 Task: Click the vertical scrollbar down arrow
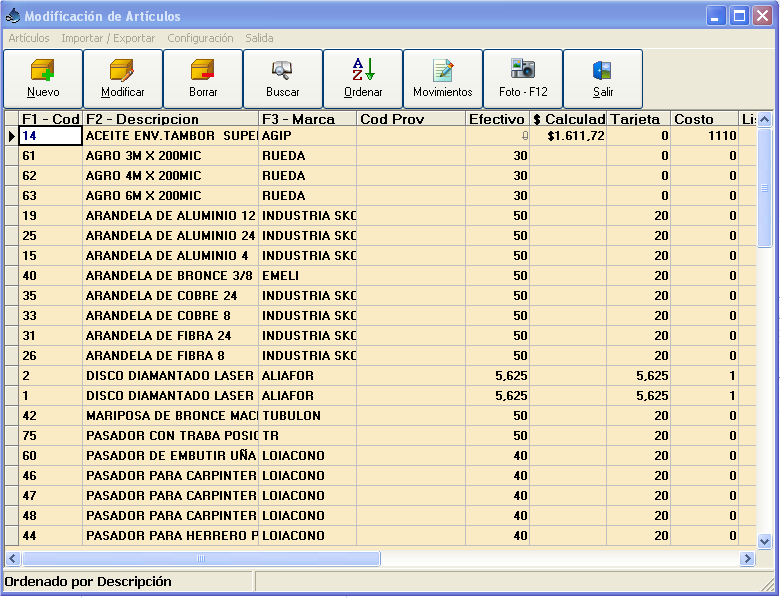coord(764,541)
